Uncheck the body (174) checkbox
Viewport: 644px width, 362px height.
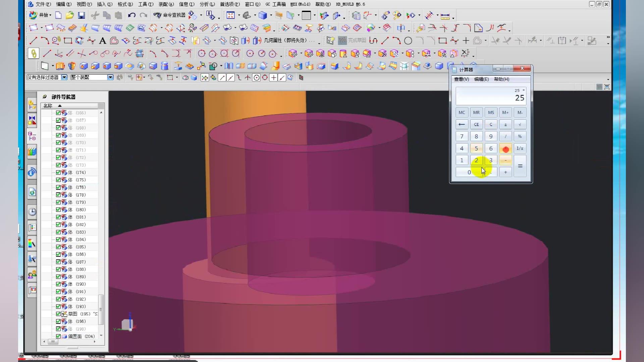coord(58,172)
